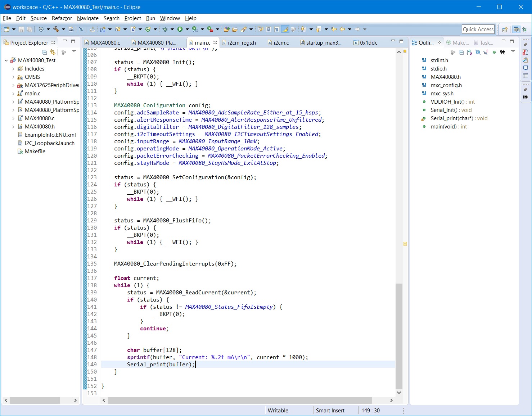Toggle Hide Inactive Elements hash icon

pos(502,52)
